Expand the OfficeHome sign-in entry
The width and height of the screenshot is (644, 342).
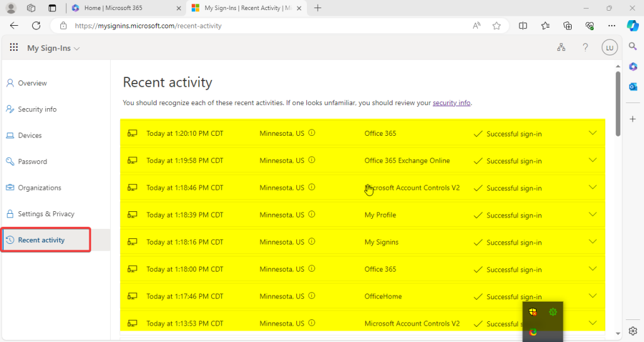(x=592, y=295)
